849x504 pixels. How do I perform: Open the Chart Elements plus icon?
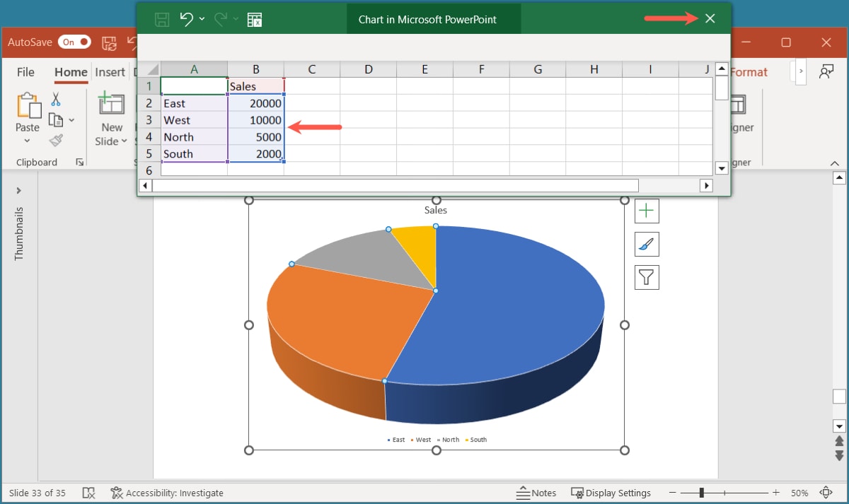(x=647, y=210)
